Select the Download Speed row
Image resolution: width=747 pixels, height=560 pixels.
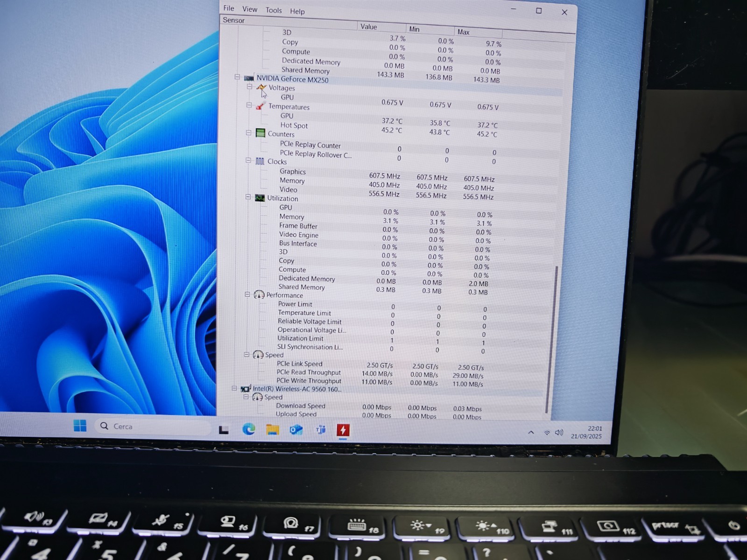pyautogui.click(x=379, y=407)
